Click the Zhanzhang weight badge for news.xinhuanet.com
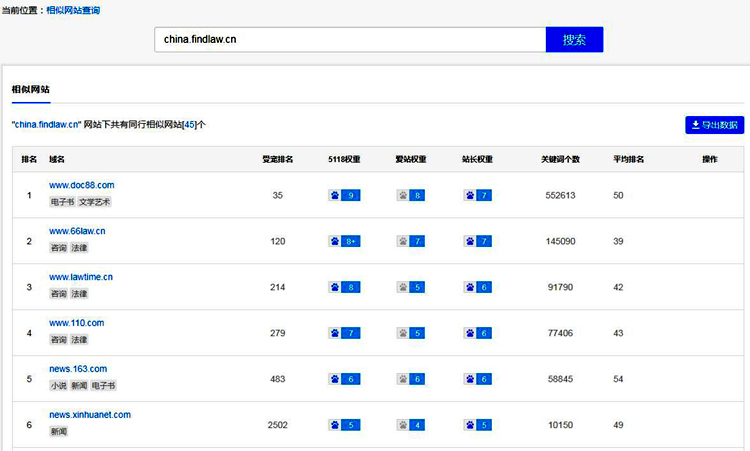The width and height of the screenshot is (750, 451). (477, 425)
